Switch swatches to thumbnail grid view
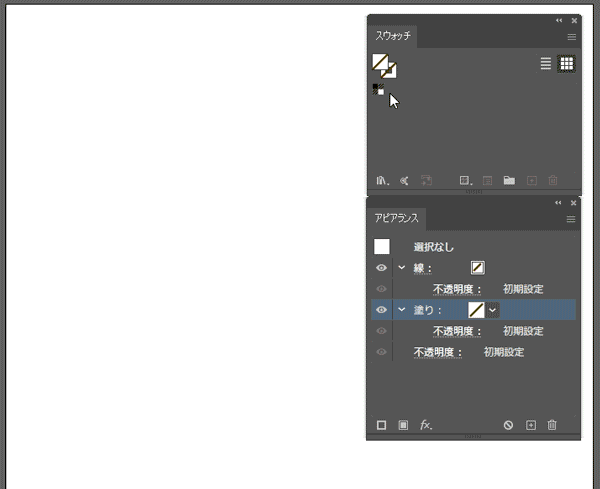 tap(566, 63)
